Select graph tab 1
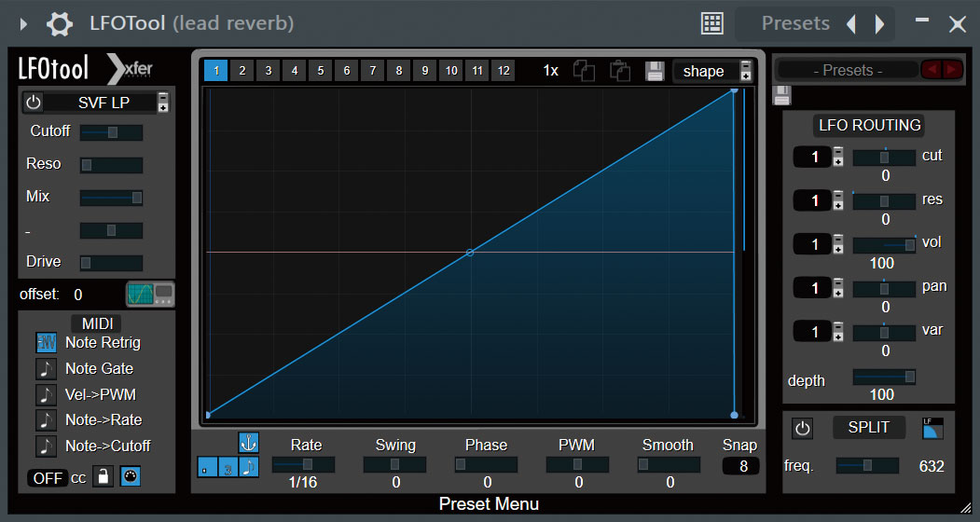This screenshot has width=980, height=522. 215,71
